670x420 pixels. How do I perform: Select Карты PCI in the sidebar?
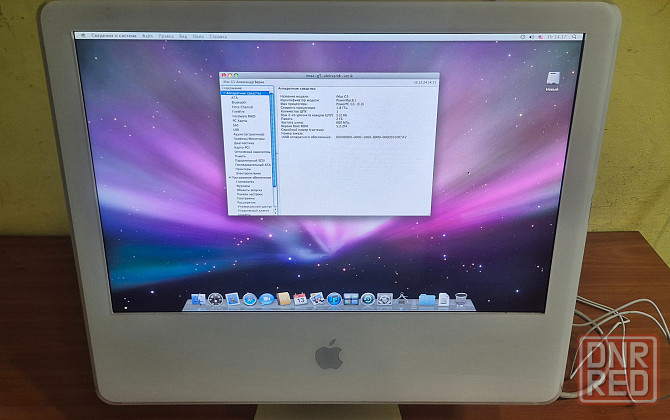tap(242, 147)
